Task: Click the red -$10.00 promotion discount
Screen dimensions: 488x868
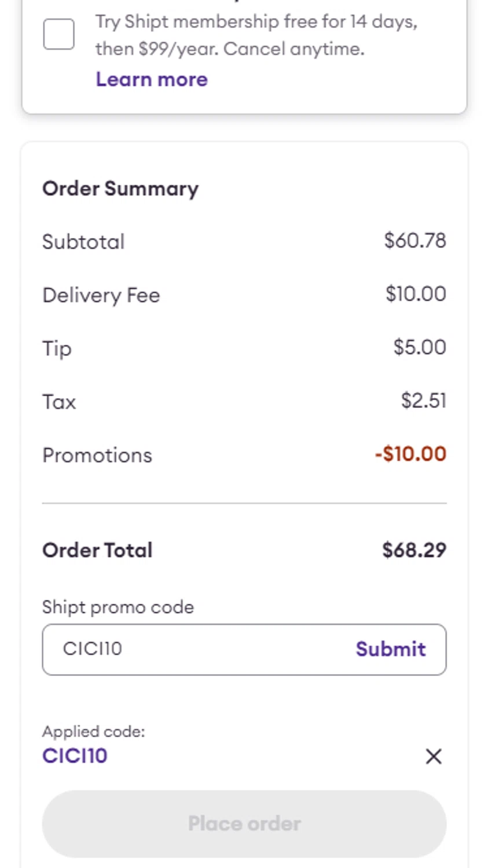Action: point(410,454)
